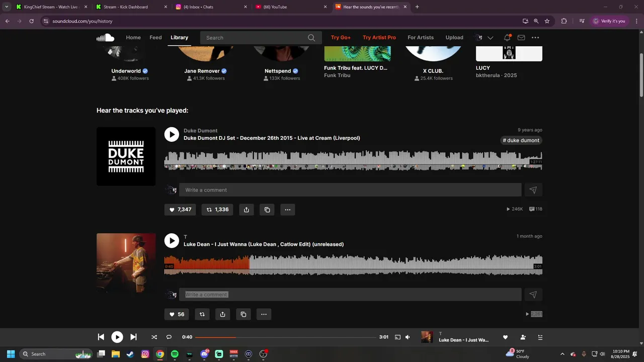This screenshot has width=644, height=362.
Task: Bookmark this page with star icon
Action: 547,21
